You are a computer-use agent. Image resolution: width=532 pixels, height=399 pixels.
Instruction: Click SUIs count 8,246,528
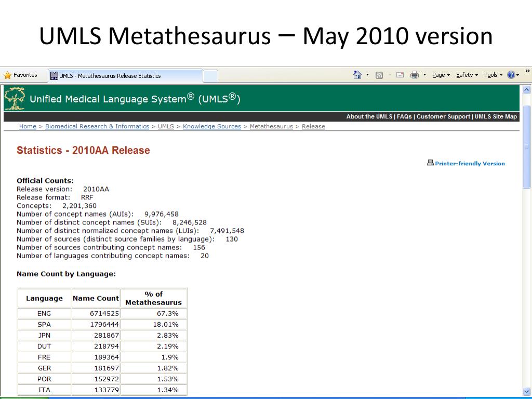(190, 222)
